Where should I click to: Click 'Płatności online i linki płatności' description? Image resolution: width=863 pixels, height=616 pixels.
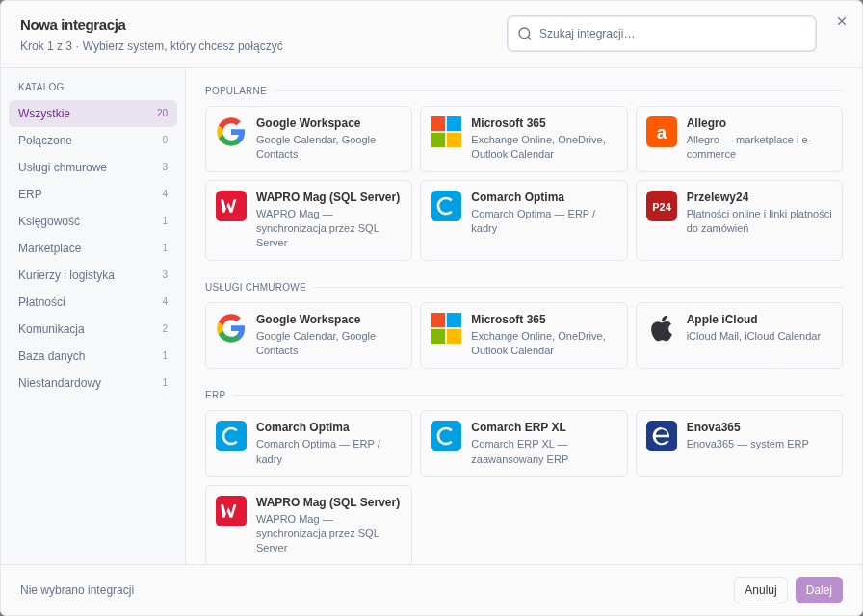coord(759,221)
